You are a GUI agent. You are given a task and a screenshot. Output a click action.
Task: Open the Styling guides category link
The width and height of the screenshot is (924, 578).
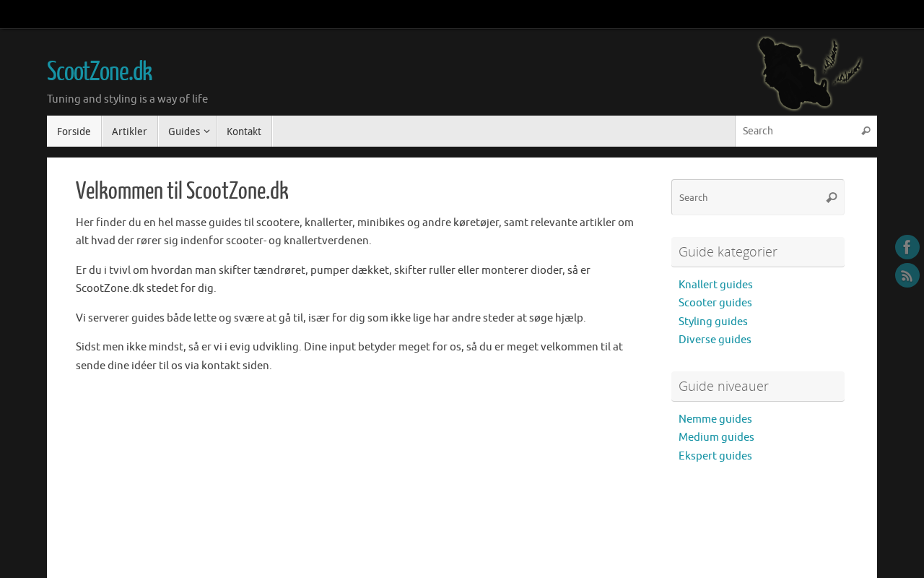(713, 322)
